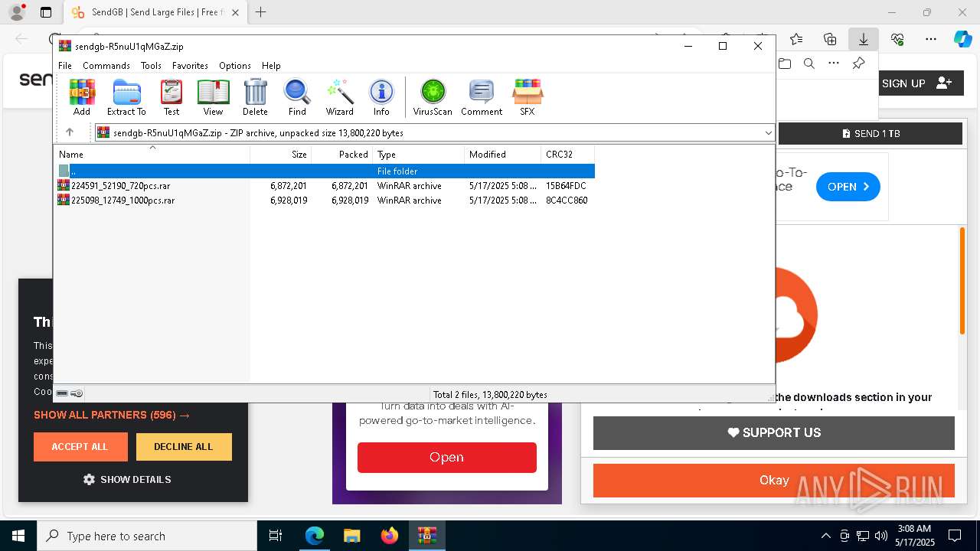The width and height of the screenshot is (980, 551).
Task: Open the File menu
Action: pos(65,66)
